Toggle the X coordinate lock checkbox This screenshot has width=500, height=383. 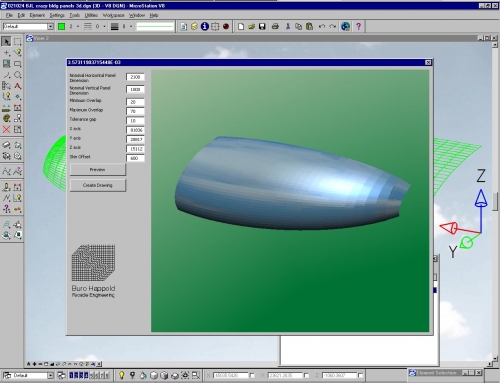tap(252, 375)
